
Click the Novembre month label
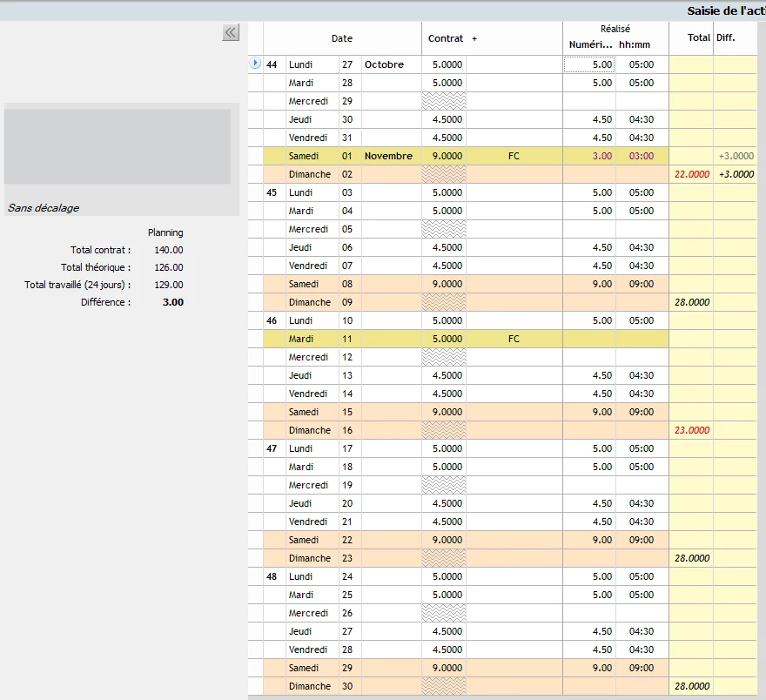[388, 157]
